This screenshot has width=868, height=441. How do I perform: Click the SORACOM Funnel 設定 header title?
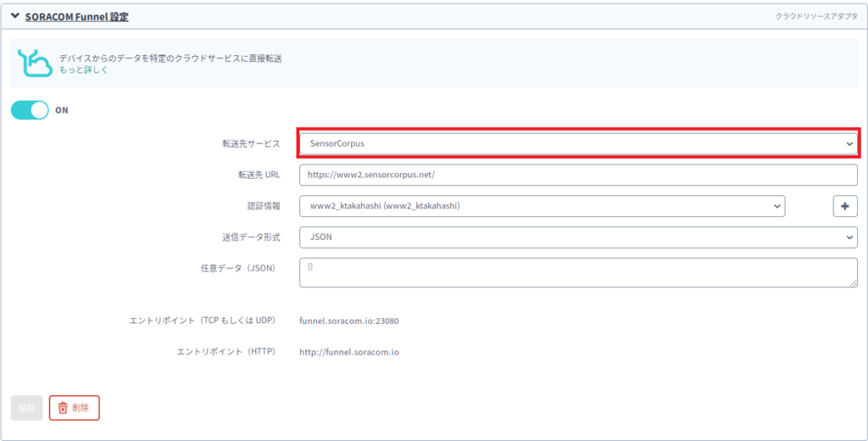pyautogui.click(x=76, y=16)
